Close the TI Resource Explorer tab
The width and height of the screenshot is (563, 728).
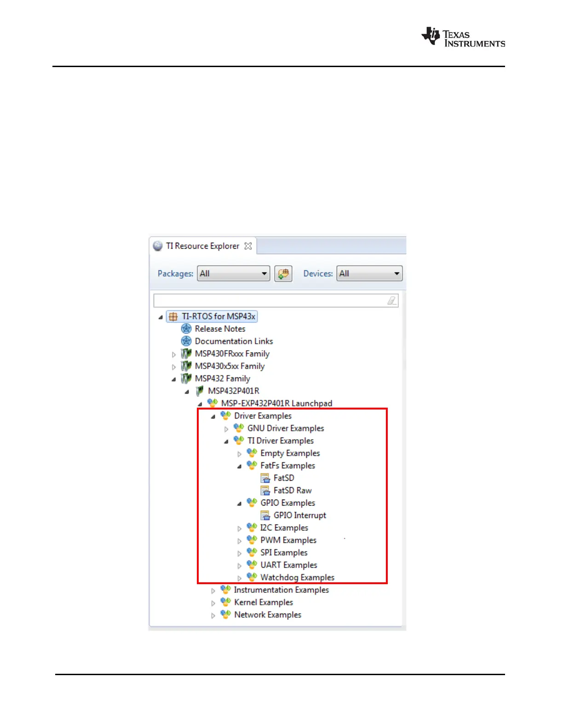248,246
